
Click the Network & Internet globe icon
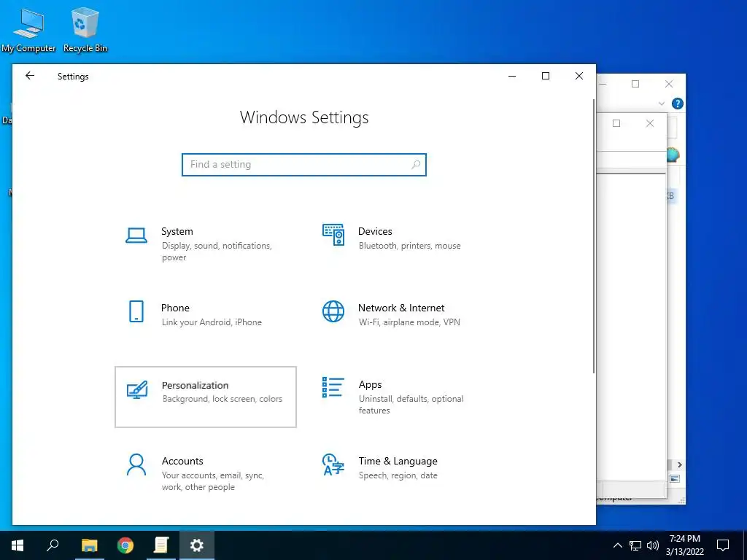pos(333,311)
